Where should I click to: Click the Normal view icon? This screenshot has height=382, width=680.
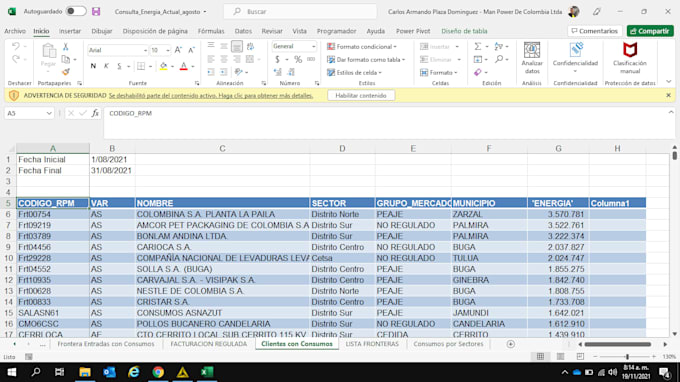pyautogui.click(x=540, y=356)
